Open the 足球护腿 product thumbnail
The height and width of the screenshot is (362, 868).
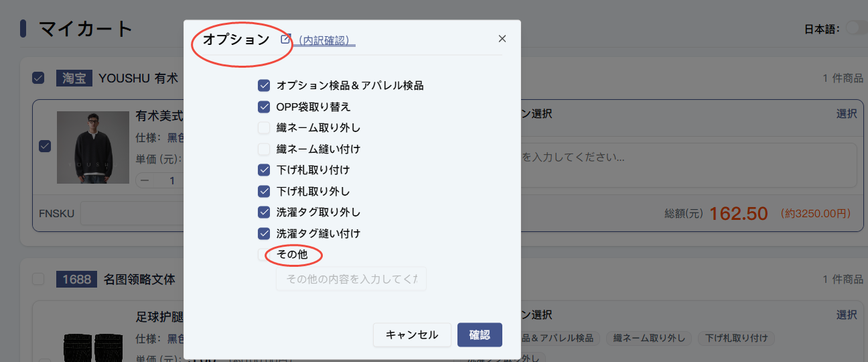point(93,347)
